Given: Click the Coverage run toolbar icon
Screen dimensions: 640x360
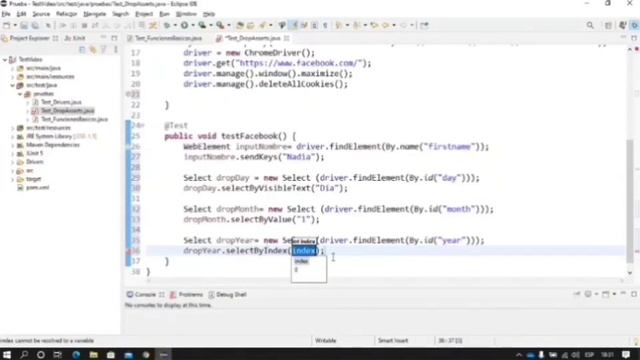Looking at the screenshot, I should point(202,25).
